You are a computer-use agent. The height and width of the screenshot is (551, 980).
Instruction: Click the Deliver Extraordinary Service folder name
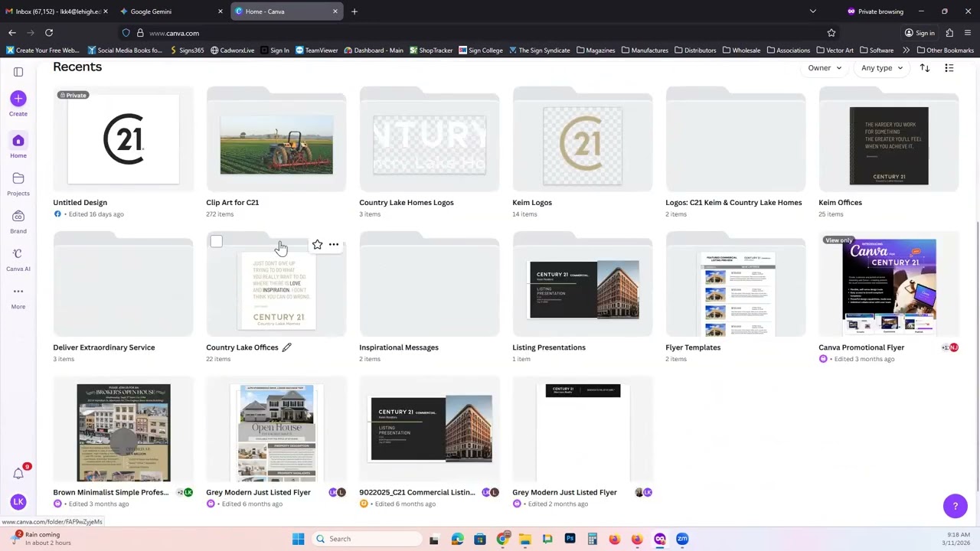coord(103,347)
